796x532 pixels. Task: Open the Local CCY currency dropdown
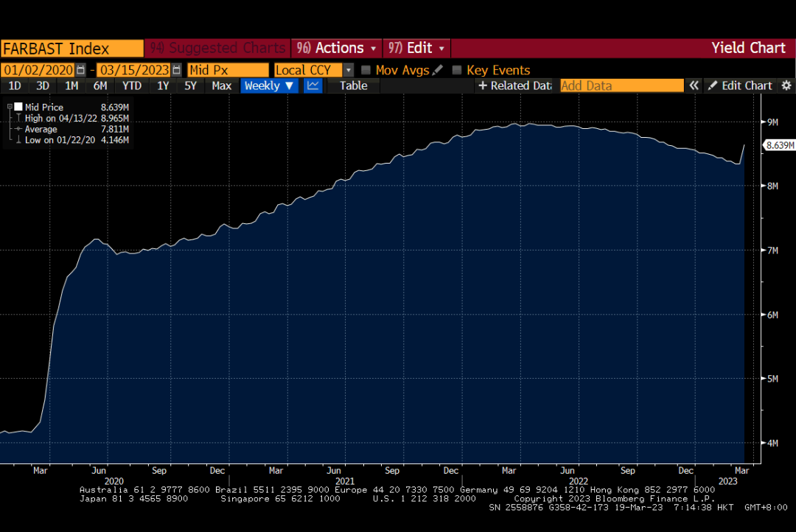pos(348,70)
